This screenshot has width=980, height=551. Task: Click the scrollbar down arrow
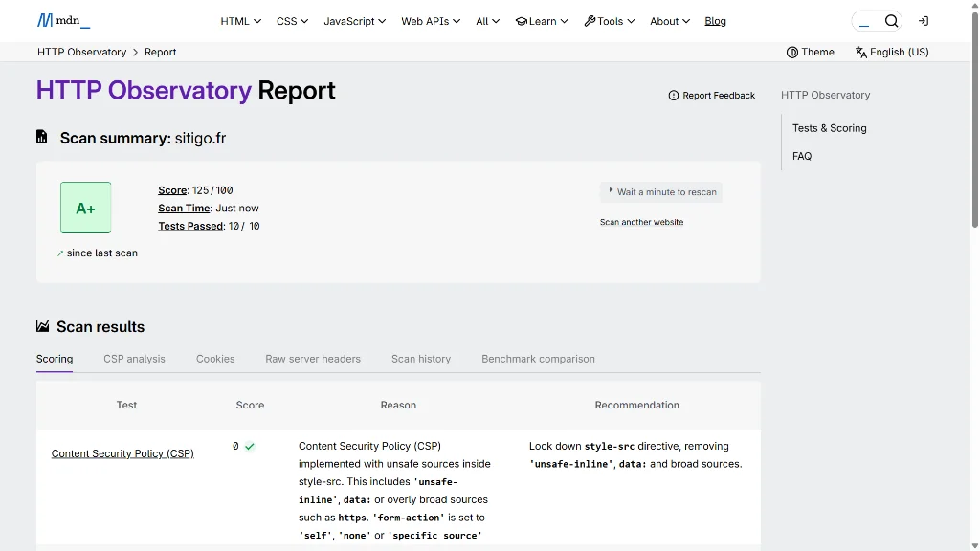[x=975, y=546]
